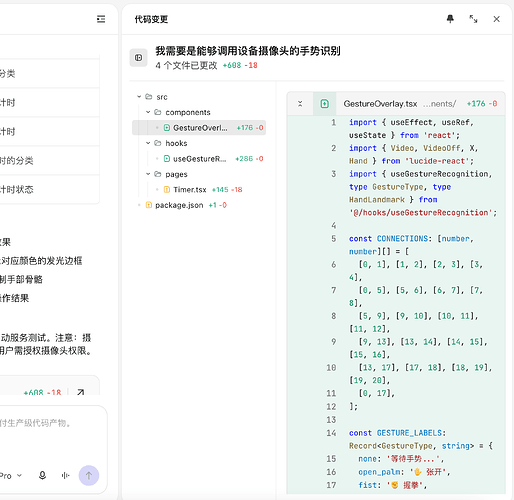Viewport: 514px width, 500px height.
Task: Click the microphone voice input icon
Action: 42,475
